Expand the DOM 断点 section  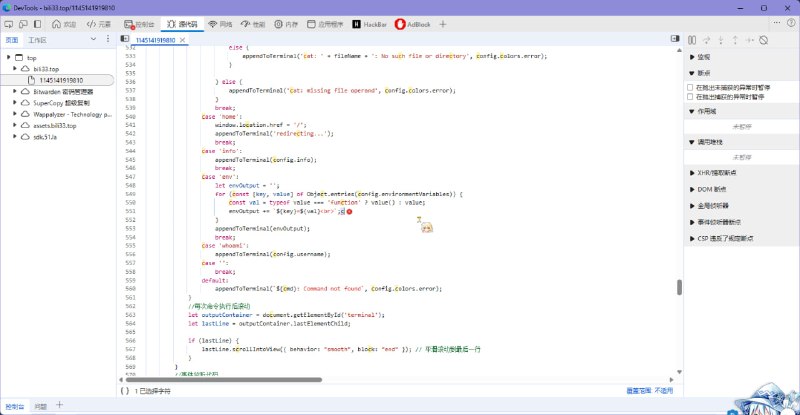(x=710, y=189)
